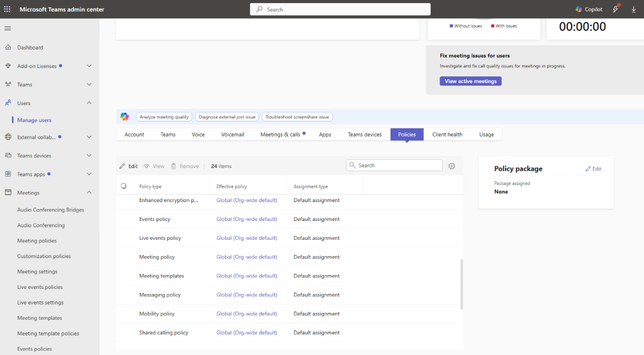Tick the select-all checkbox in Policy type header
The height and width of the screenshot is (355, 644).
click(124, 186)
